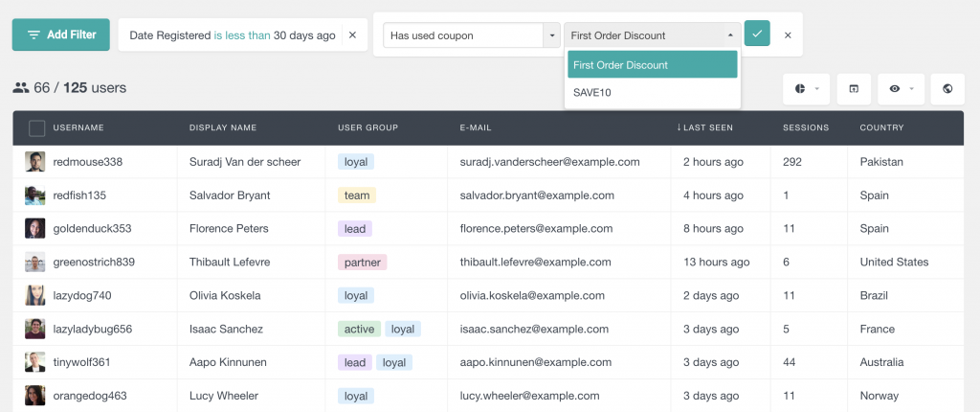Confirm the coupon filter with the checkmark button

pos(757,34)
